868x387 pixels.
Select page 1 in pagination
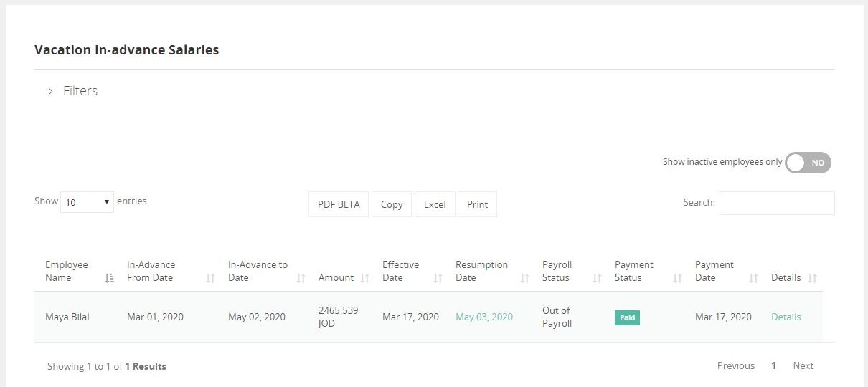[x=774, y=365]
